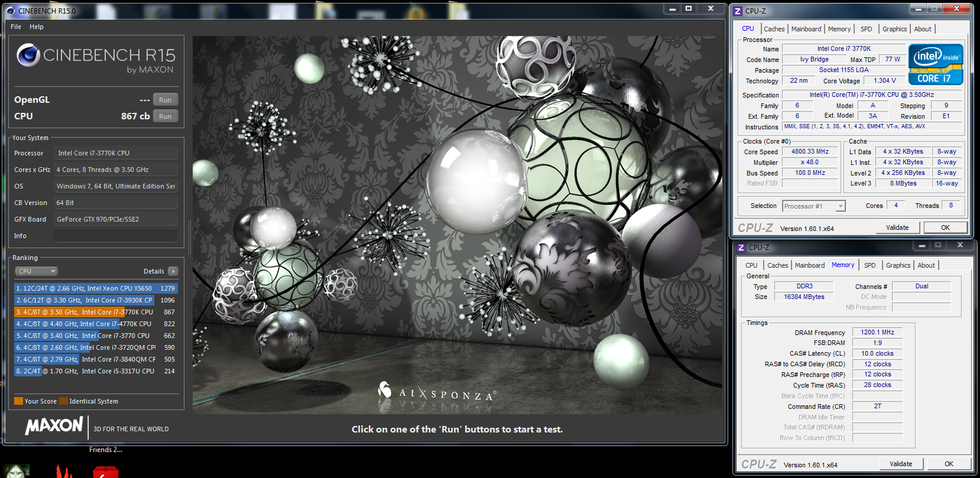Select the highlighted ranking row i7-3770K CPU 867

[96, 312]
